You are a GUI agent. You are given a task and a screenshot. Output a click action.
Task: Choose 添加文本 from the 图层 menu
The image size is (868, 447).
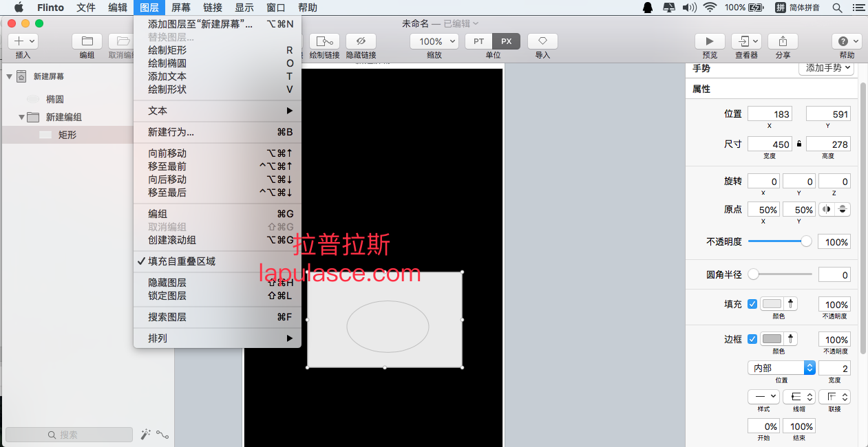pyautogui.click(x=217, y=76)
